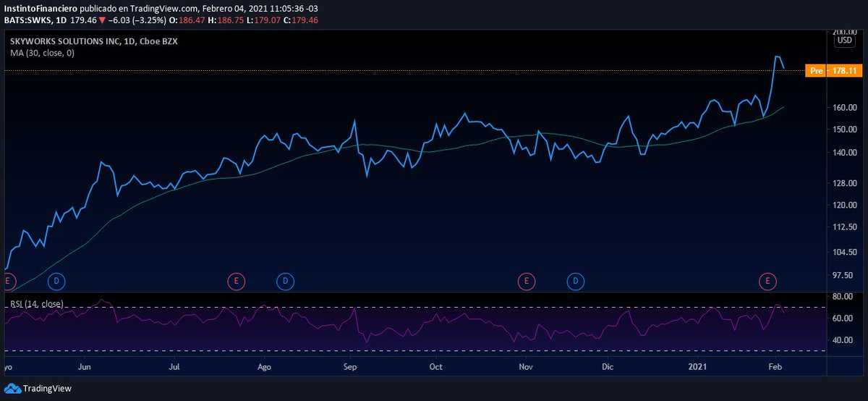Click the Sep label on time axis
Viewport: 868px width, 401px height.
tap(350, 367)
